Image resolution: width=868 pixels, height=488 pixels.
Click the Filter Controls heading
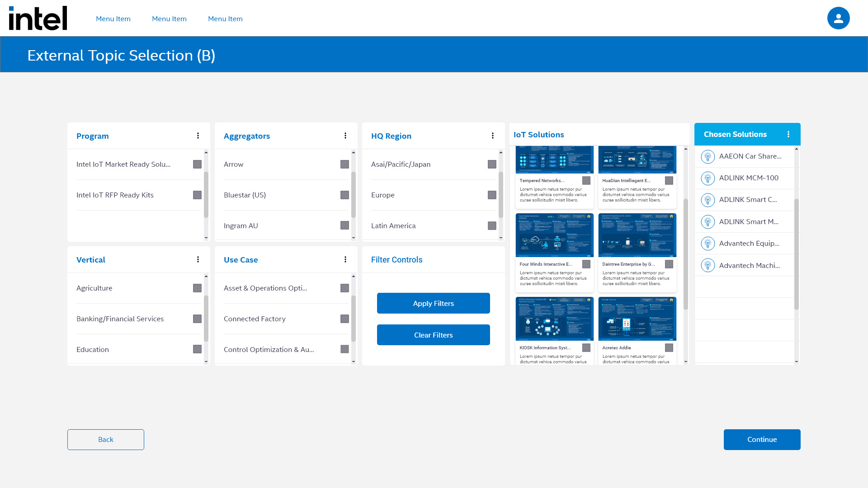pyautogui.click(x=396, y=260)
